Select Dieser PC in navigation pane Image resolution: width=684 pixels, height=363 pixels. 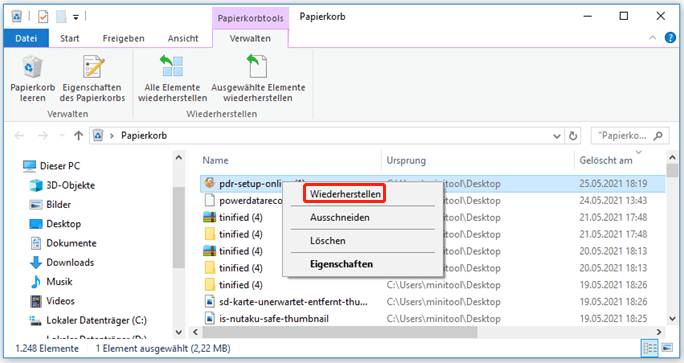click(51, 166)
